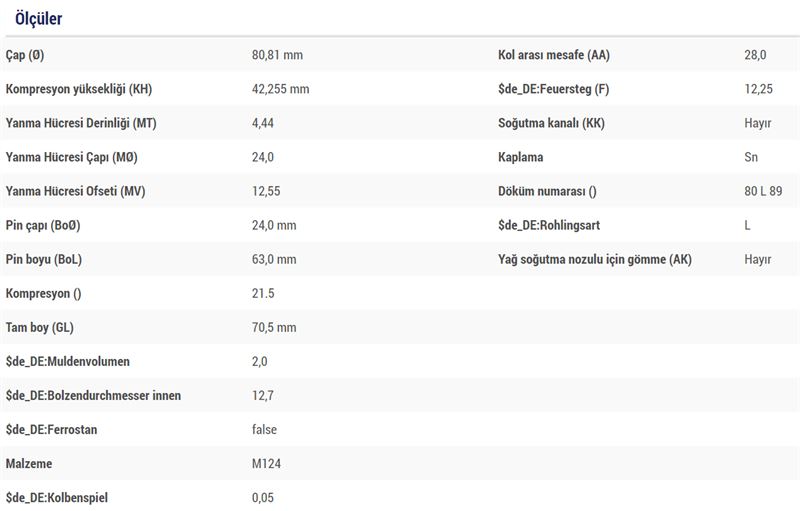
Task: Click Yanma Hücresi Çapı (MØ) label
Action: [x=71, y=157]
